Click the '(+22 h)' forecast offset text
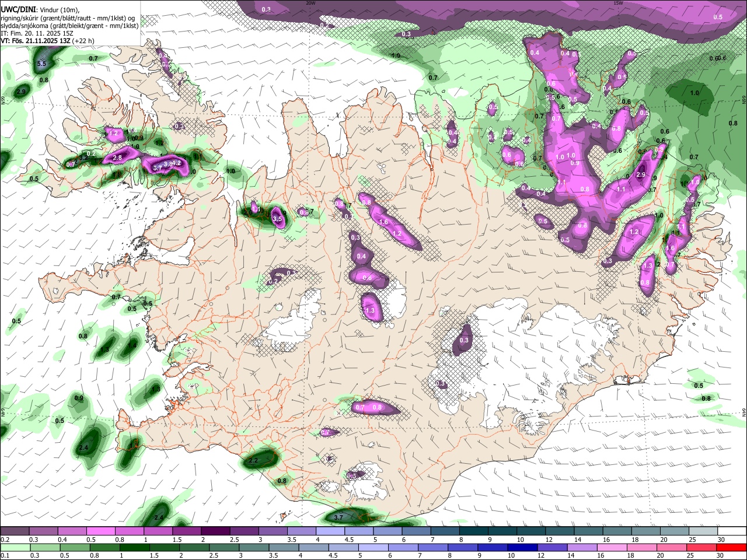 click(x=83, y=41)
